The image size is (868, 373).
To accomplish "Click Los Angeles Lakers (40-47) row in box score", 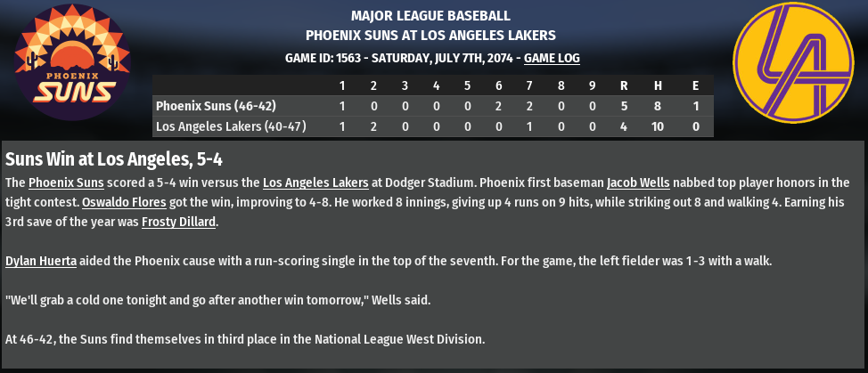I will point(231,126).
